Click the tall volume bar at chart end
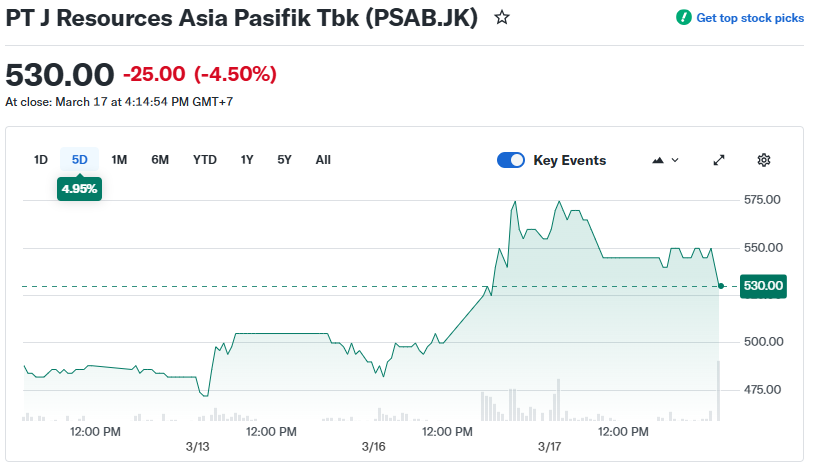Viewport: 814px width, 463px height. (718, 391)
